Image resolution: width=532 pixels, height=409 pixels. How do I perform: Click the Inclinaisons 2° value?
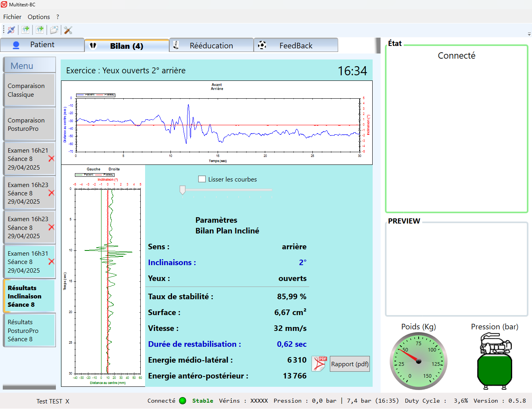coord(302,262)
